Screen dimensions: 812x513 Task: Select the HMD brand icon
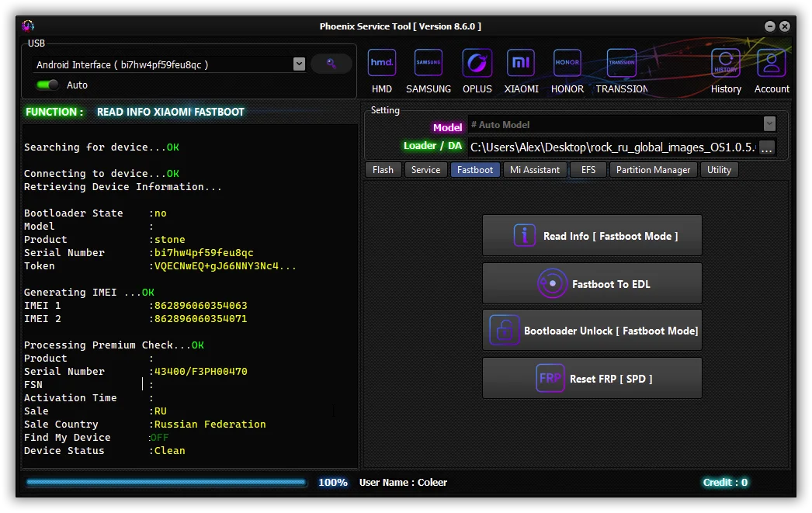click(381, 64)
